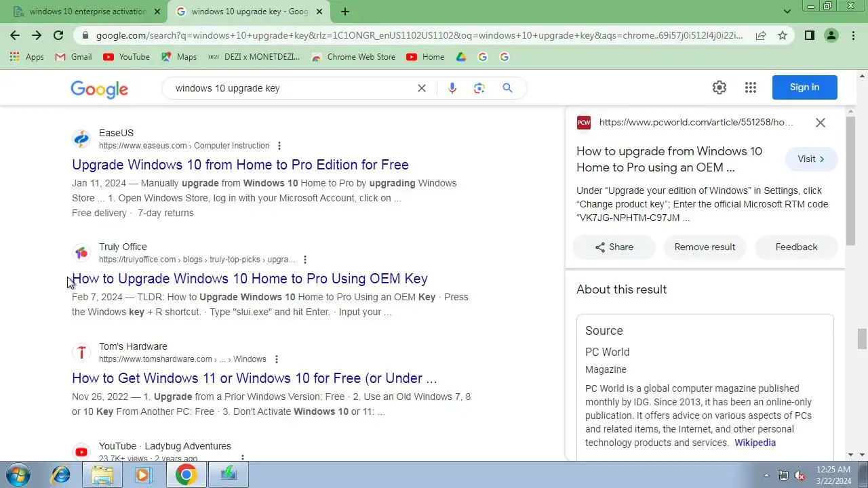Open Chrome profile avatar
Image resolution: width=868 pixels, height=488 pixels.
831,35
